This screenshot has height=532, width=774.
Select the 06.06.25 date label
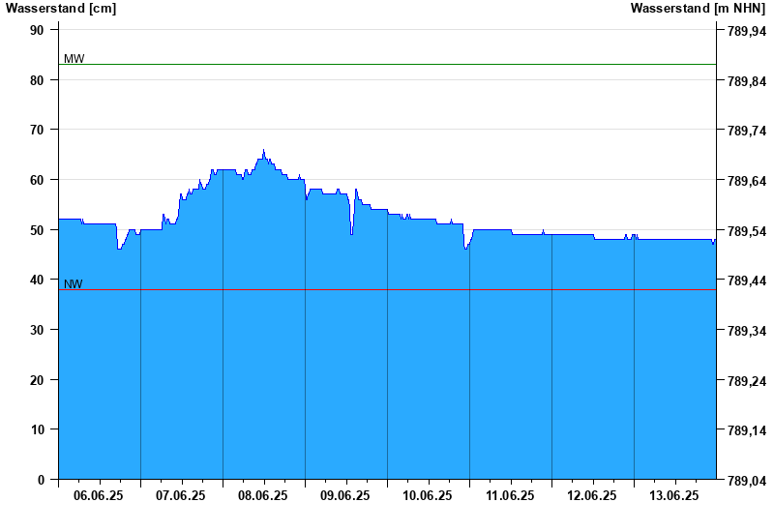point(99,496)
